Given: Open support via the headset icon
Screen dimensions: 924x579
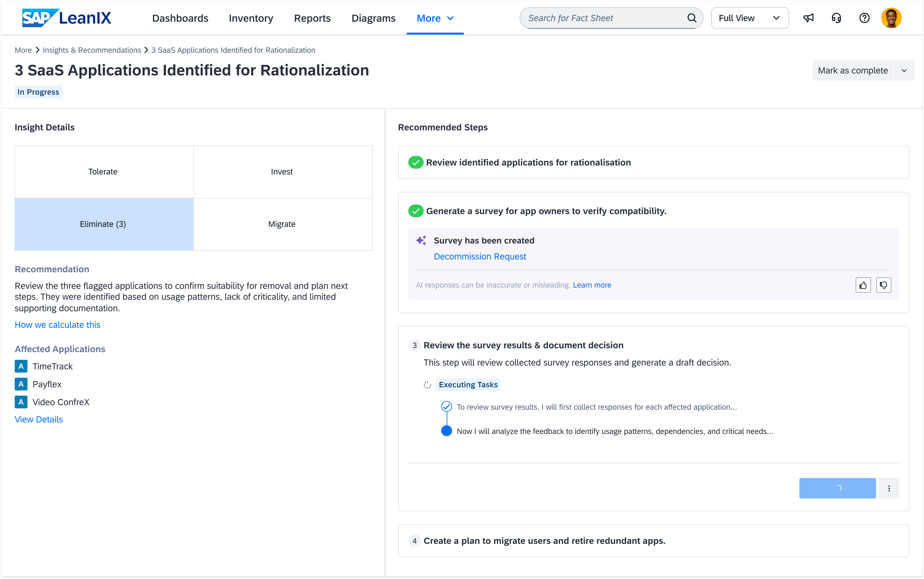Looking at the screenshot, I should pos(836,18).
